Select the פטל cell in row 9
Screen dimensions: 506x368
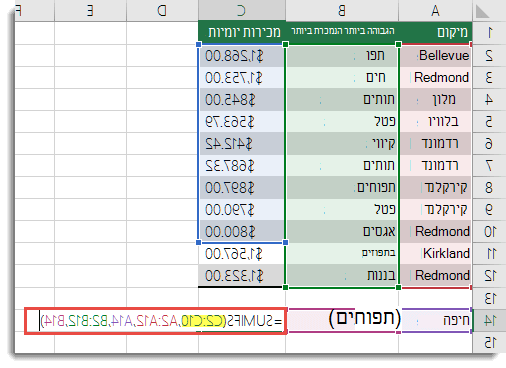[x=342, y=209]
